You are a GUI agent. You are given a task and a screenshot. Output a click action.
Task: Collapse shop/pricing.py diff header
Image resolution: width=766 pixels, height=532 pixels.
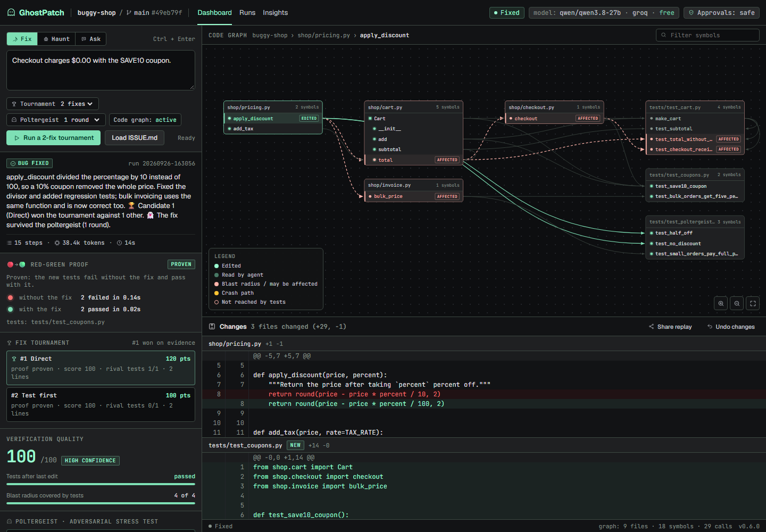[x=484, y=344]
